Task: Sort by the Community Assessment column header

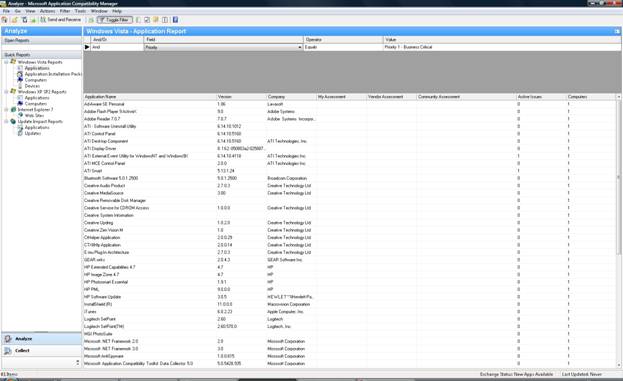Action: click(x=466, y=97)
